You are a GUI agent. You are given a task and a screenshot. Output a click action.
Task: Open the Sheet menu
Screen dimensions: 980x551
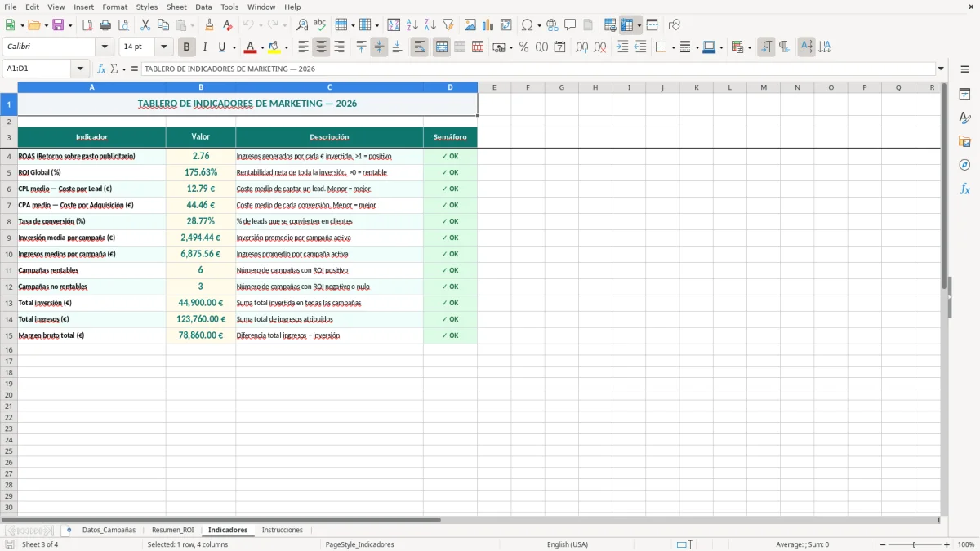coord(176,7)
